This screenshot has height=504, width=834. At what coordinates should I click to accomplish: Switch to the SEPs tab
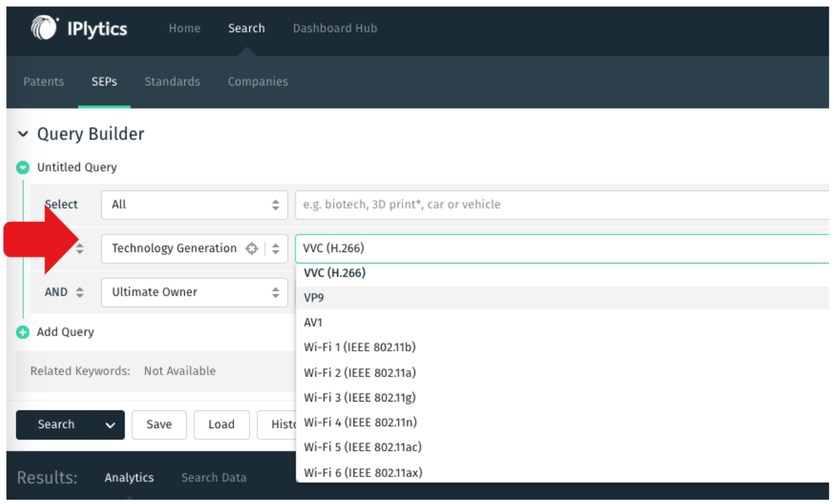(x=104, y=82)
